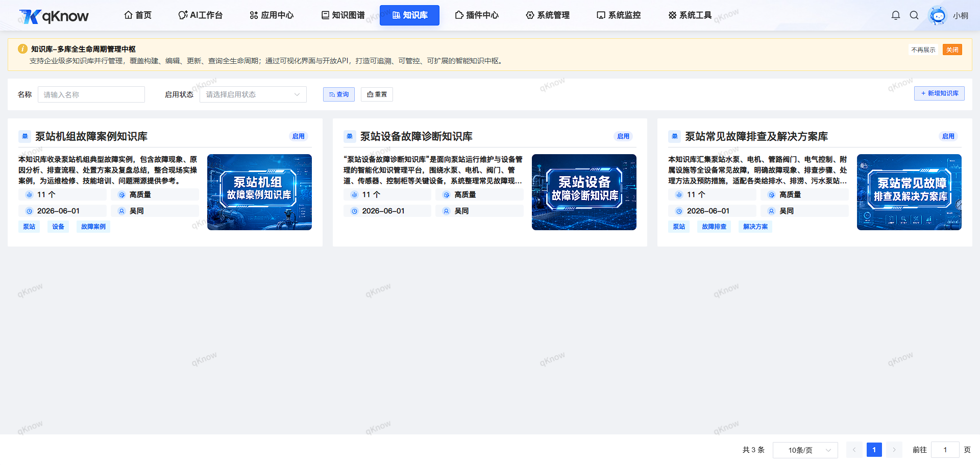Viewport: 980px width, 465px height.
Task: Select page 1 in pagination
Action: click(x=874, y=450)
